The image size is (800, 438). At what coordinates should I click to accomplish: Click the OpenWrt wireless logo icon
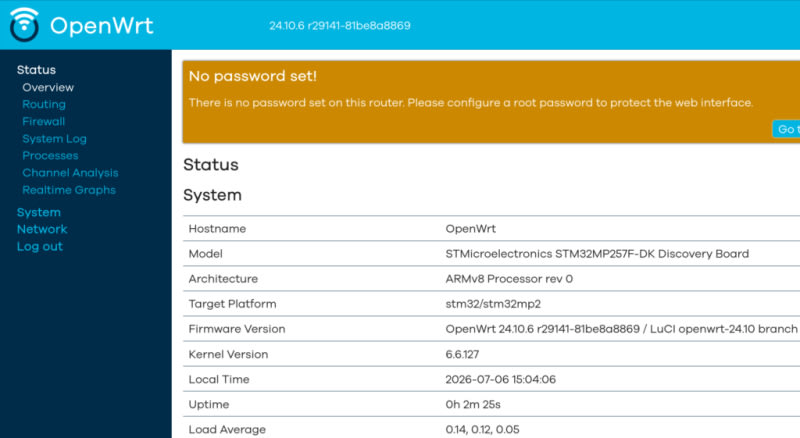pos(24,25)
